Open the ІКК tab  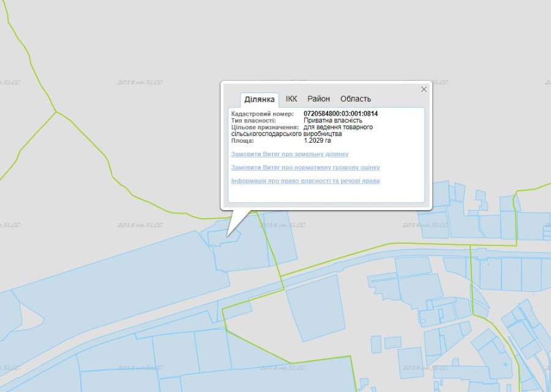tap(291, 99)
